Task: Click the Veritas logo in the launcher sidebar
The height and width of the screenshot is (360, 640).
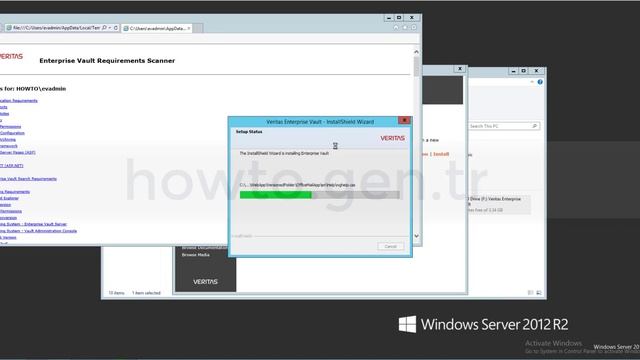Action: (x=205, y=282)
